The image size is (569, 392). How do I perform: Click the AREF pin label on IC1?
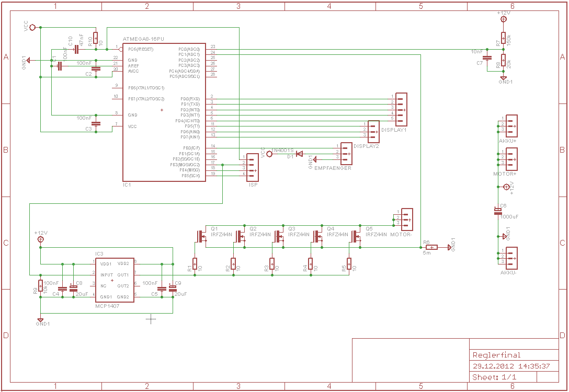(133, 66)
